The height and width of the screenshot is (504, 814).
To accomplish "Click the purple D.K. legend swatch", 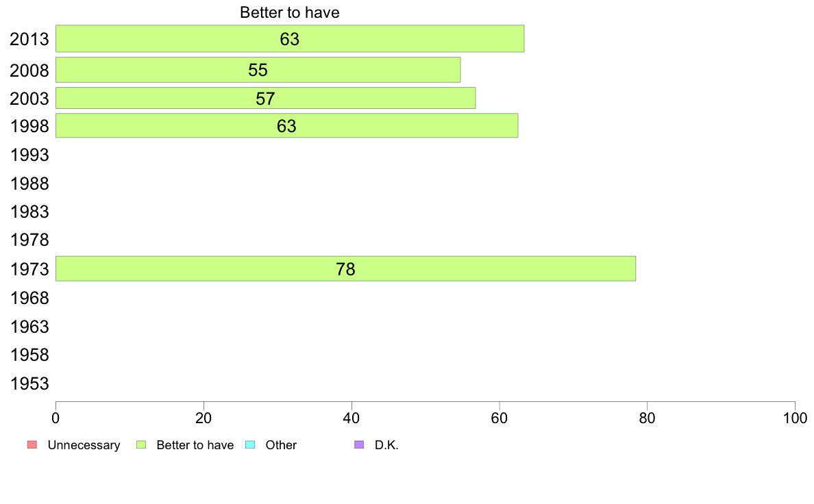I will click(x=359, y=445).
